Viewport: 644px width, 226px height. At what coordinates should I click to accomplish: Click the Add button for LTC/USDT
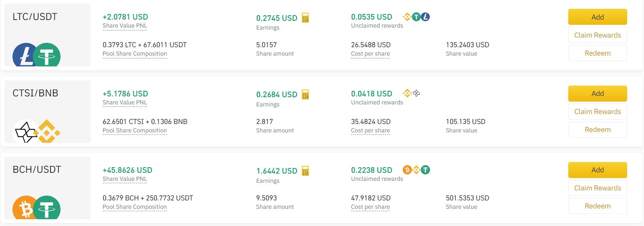click(x=598, y=17)
